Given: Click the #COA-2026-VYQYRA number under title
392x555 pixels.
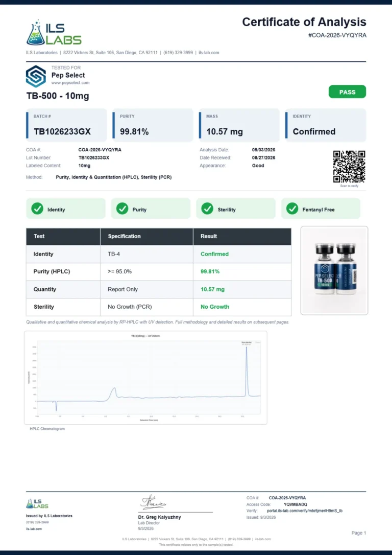Looking at the screenshot, I should coord(337,35).
